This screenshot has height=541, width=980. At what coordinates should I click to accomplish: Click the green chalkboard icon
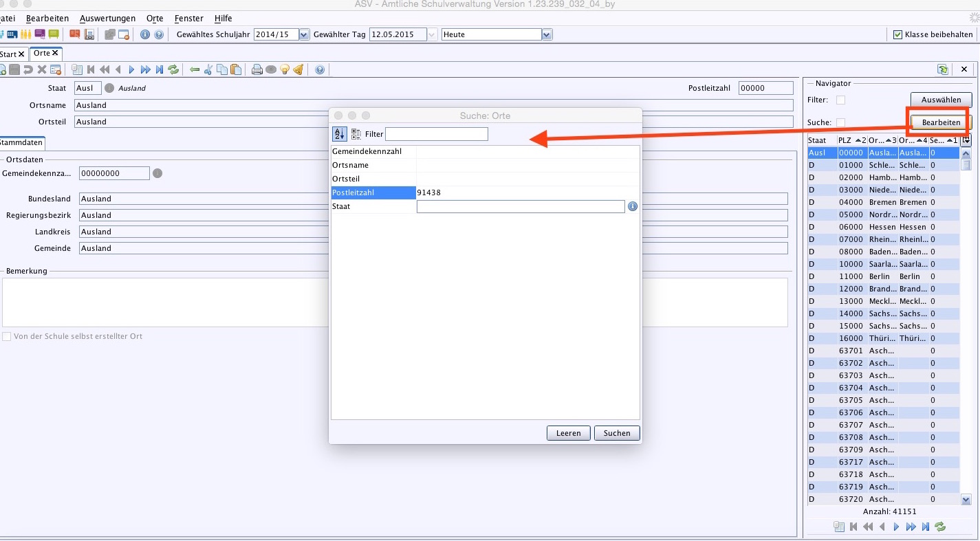pyautogui.click(x=54, y=34)
